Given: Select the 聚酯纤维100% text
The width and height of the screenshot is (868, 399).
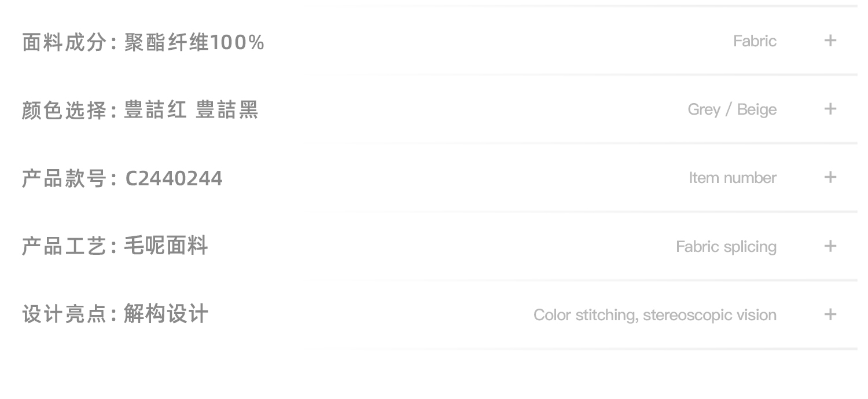Looking at the screenshot, I should (194, 42).
